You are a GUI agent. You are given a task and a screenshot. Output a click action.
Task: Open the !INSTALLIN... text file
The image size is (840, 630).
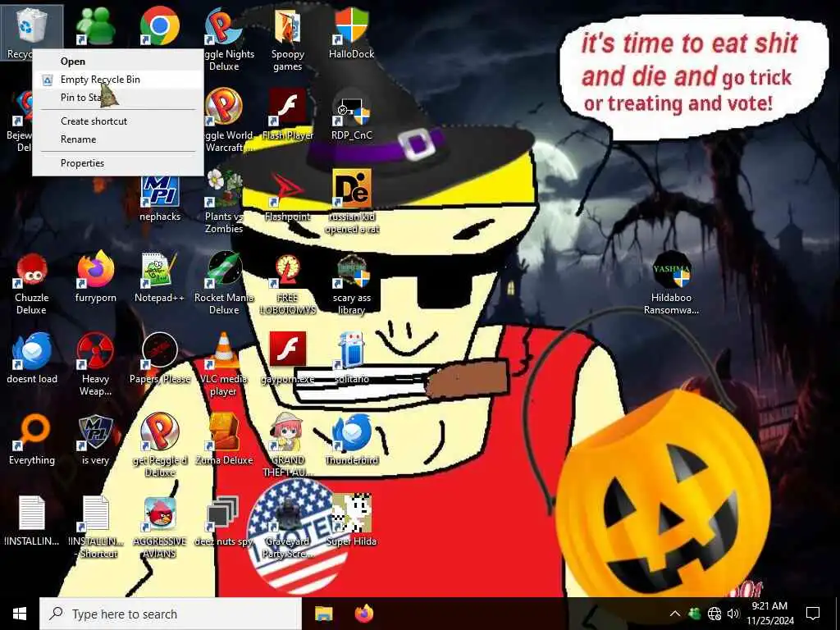tap(31, 521)
